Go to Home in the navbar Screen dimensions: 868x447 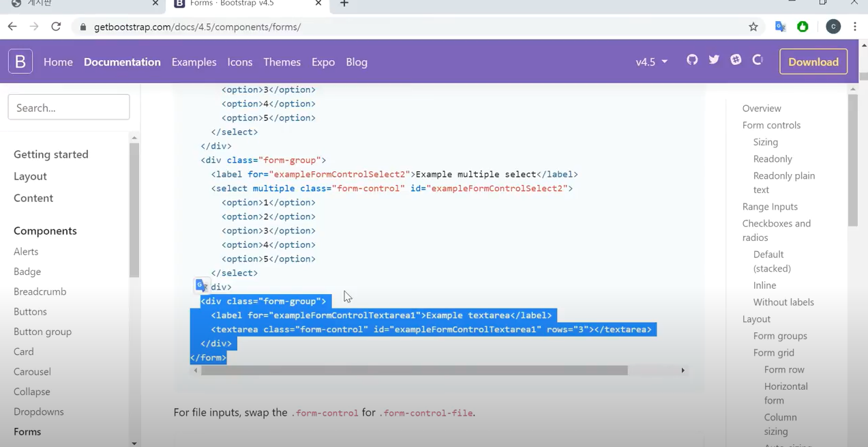click(x=58, y=61)
